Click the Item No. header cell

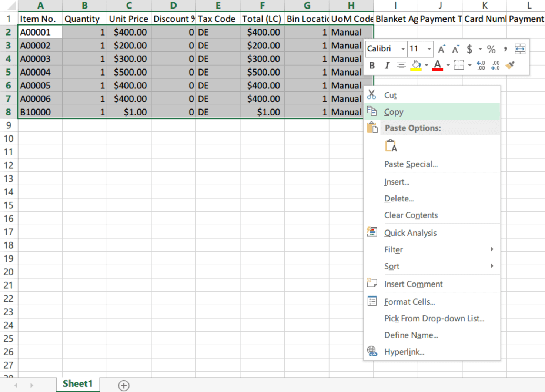(x=40, y=19)
